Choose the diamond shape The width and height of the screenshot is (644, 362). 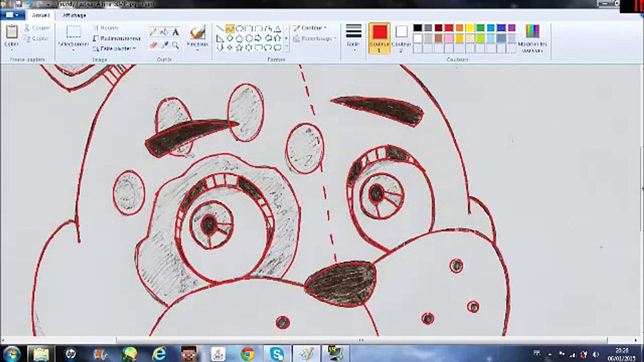pyautogui.click(x=230, y=38)
